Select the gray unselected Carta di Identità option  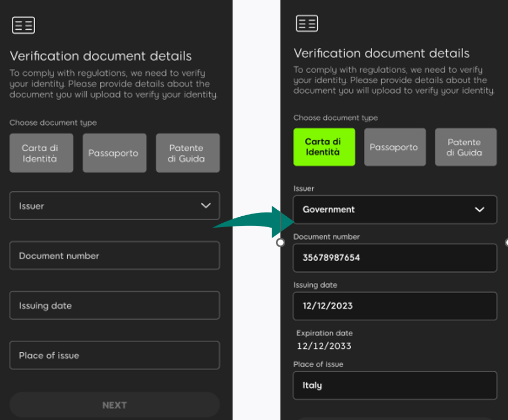41,153
